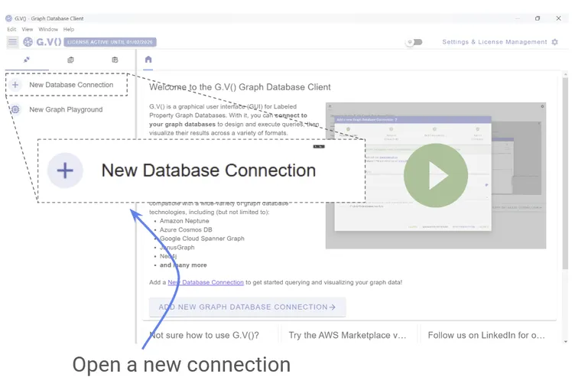Click the New Graph Playground chip icon
Viewport: 588px width, 377px height.
click(15, 109)
